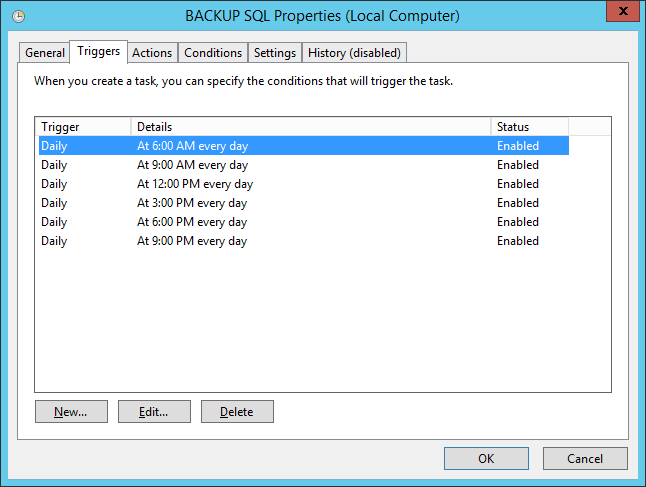Open the Conditions tab
The width and height of the screenshot is (646, 487).
(x=213, y=53)
